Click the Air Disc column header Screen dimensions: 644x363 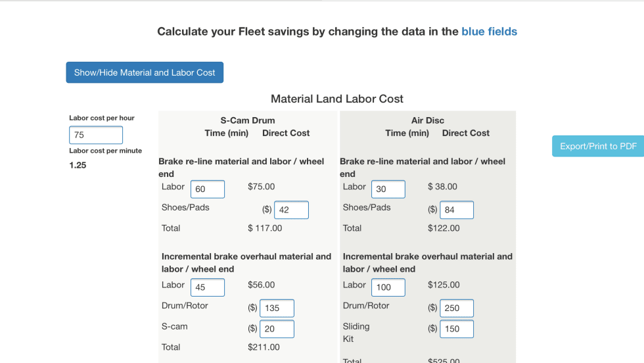(x=428, y=120)
